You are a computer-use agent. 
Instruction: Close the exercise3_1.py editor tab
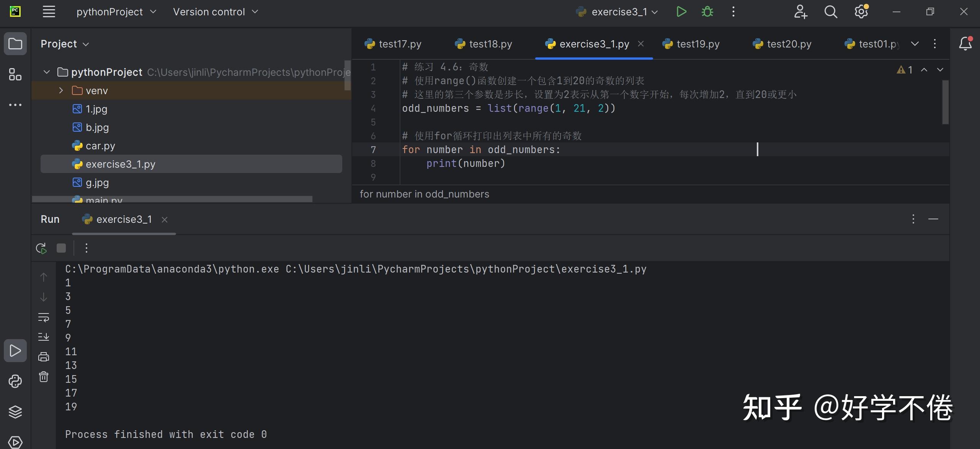tap(641, 44)
